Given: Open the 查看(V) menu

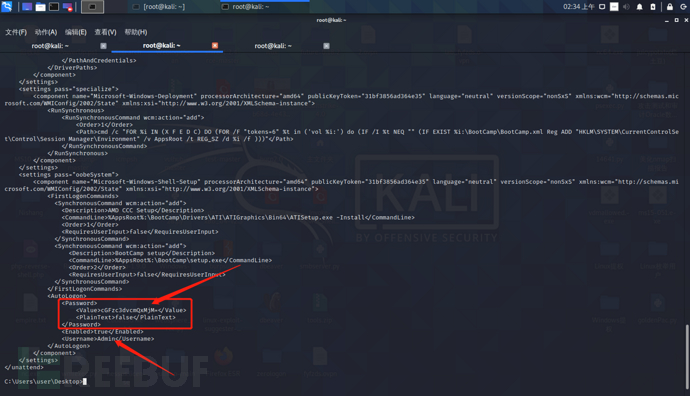Looking at the screenshot, I should pos(105,32).
